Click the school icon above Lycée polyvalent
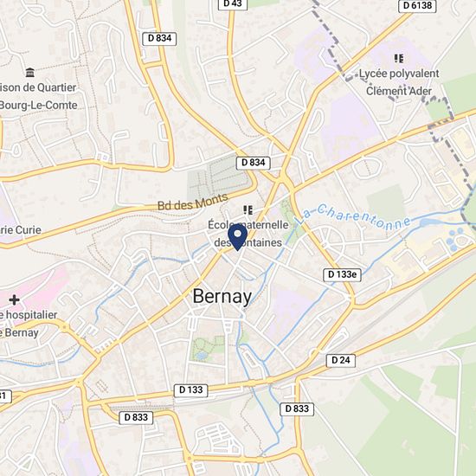Viewport: 476px width, 476px height. (x=399, y=58)
